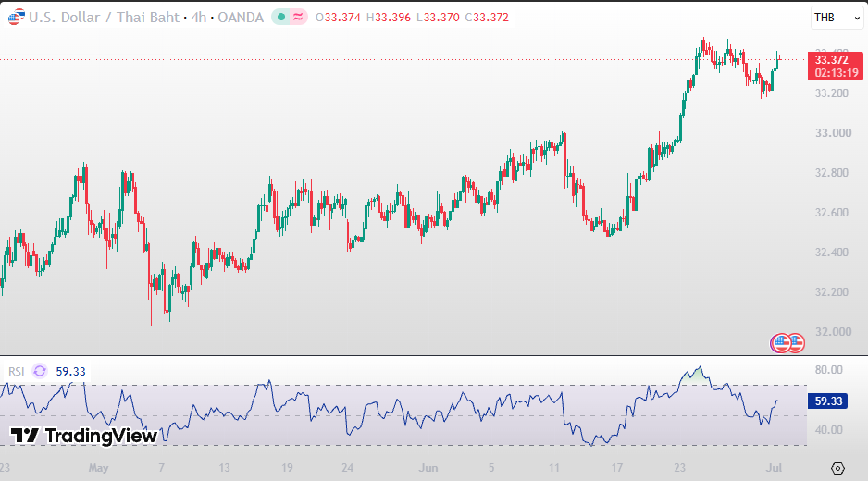Click the RSI legend value 59.33
Image resolution: width=868 pixels, height=481 pixels.
71,371
